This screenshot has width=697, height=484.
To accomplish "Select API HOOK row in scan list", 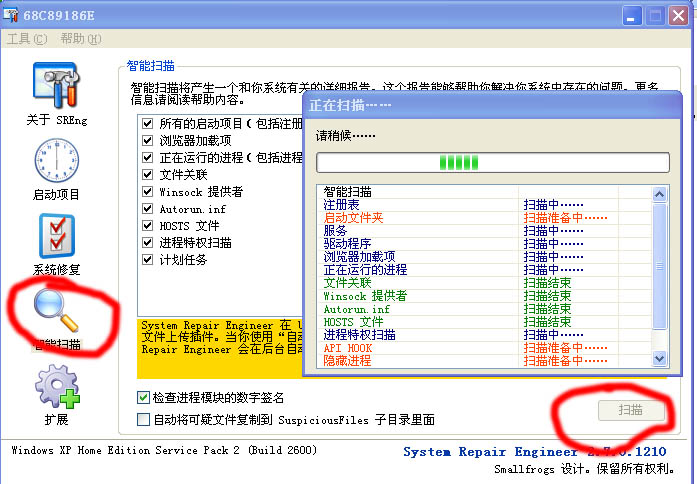I will point(484,348).
